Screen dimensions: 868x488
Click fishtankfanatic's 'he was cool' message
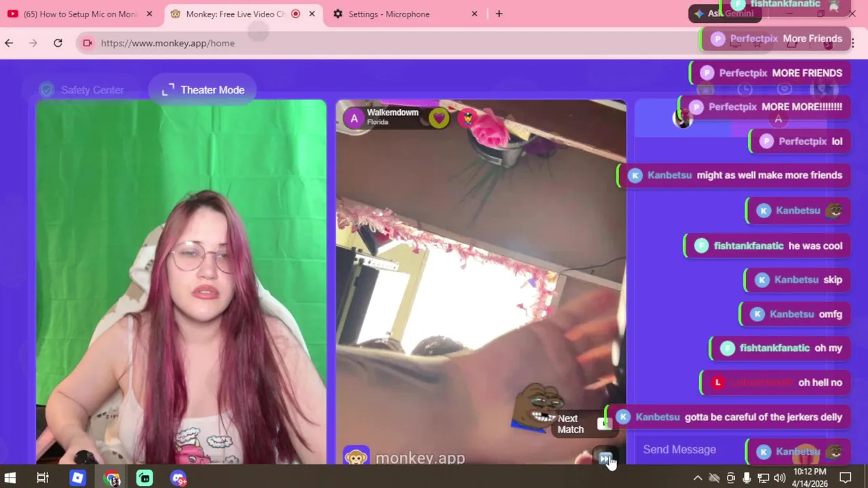click(x=767, y=246)
